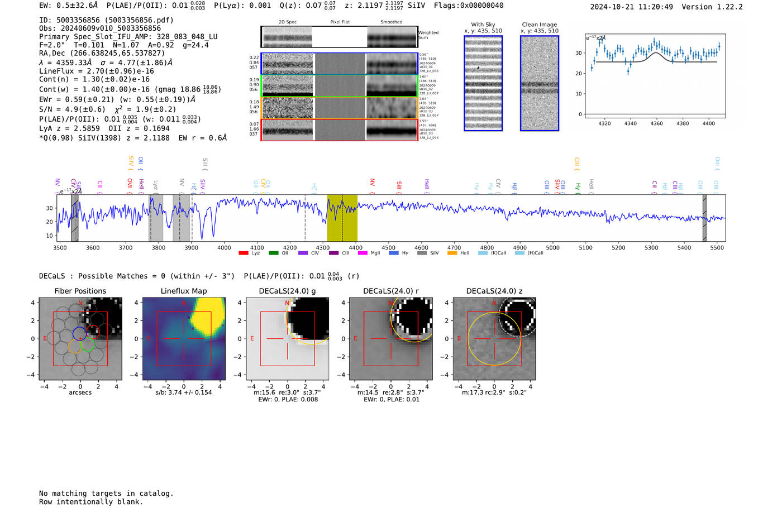Click the yellow highlighted region in the spectrum
This screenshot has height=532, width=782.
click(342, 218)
